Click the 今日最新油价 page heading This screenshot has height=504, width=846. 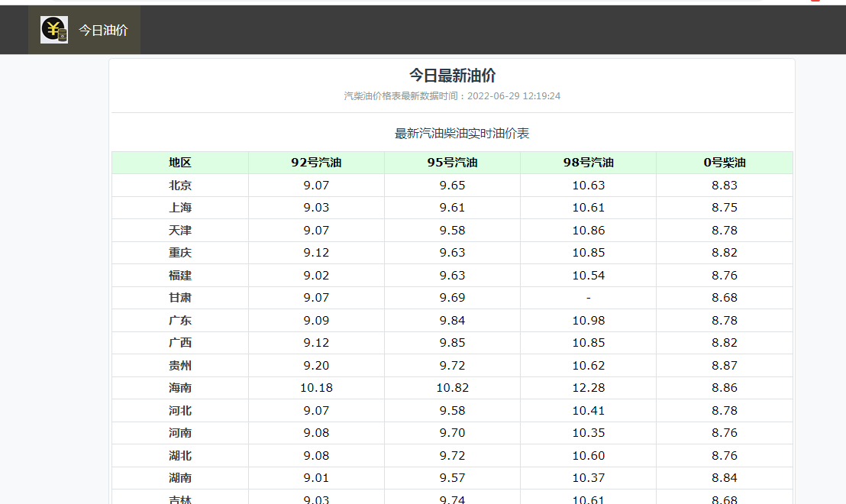coord(452,76)
